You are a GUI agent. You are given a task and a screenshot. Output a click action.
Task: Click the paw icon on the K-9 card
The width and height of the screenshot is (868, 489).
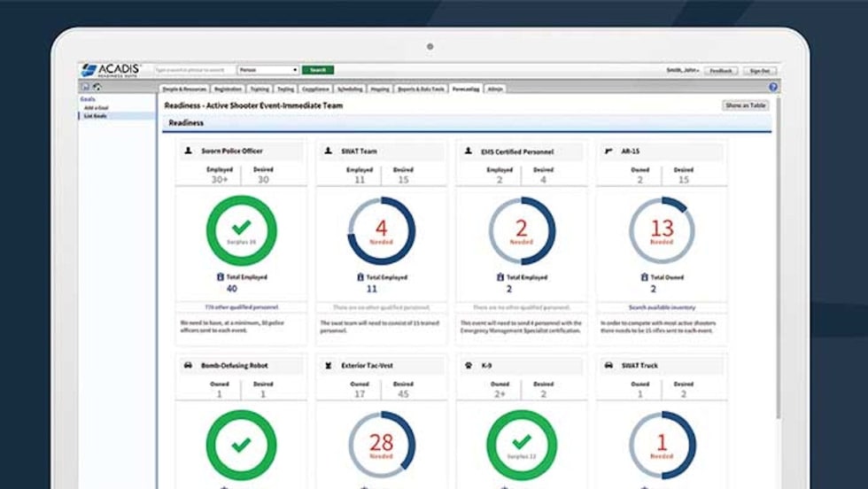[x=469, y=365]
